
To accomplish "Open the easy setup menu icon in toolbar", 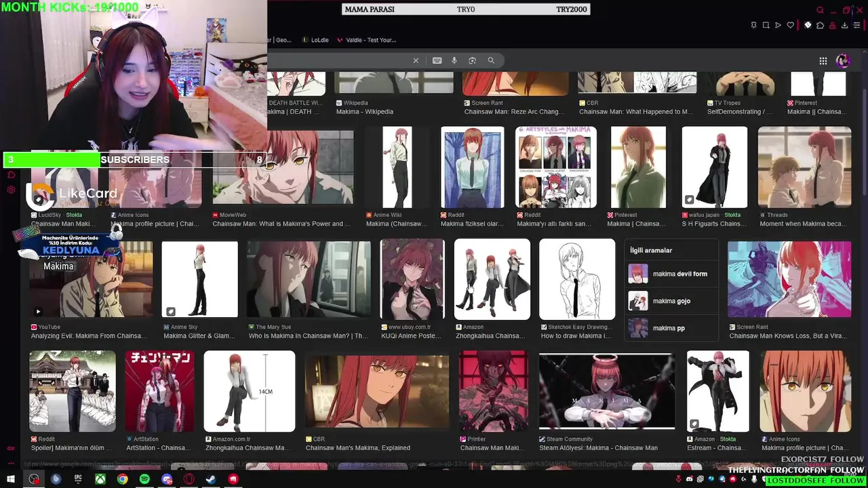I will coord(856,25).
